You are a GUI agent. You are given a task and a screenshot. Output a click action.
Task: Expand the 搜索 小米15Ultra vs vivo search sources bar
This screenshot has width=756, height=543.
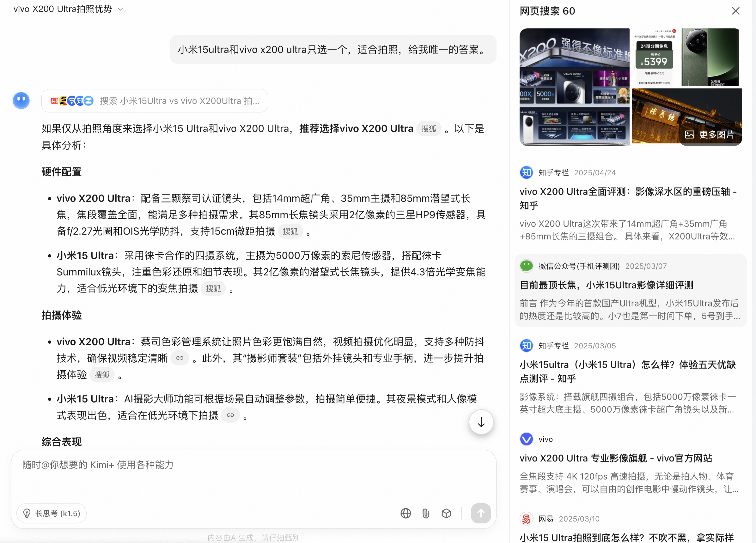(x=155, y=101)
